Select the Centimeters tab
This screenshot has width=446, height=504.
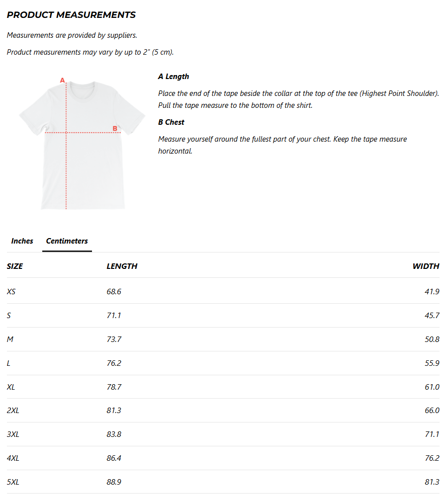point(67,241)
